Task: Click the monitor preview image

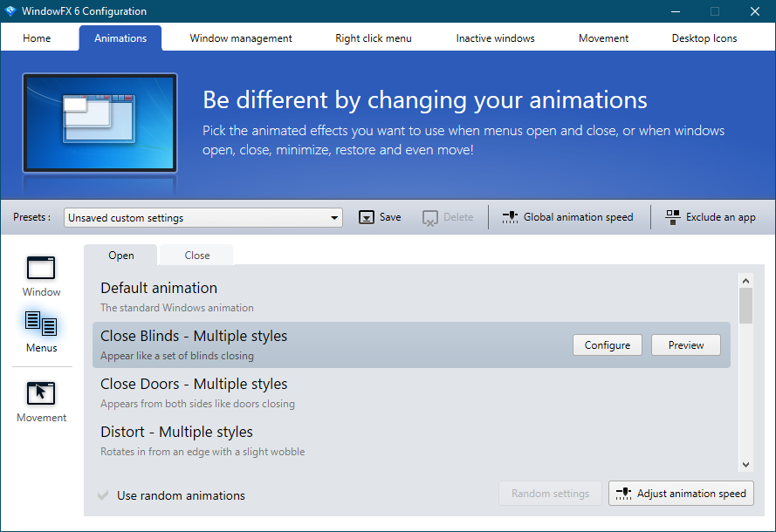Action: pyautogui.click(x=100, y=123)
